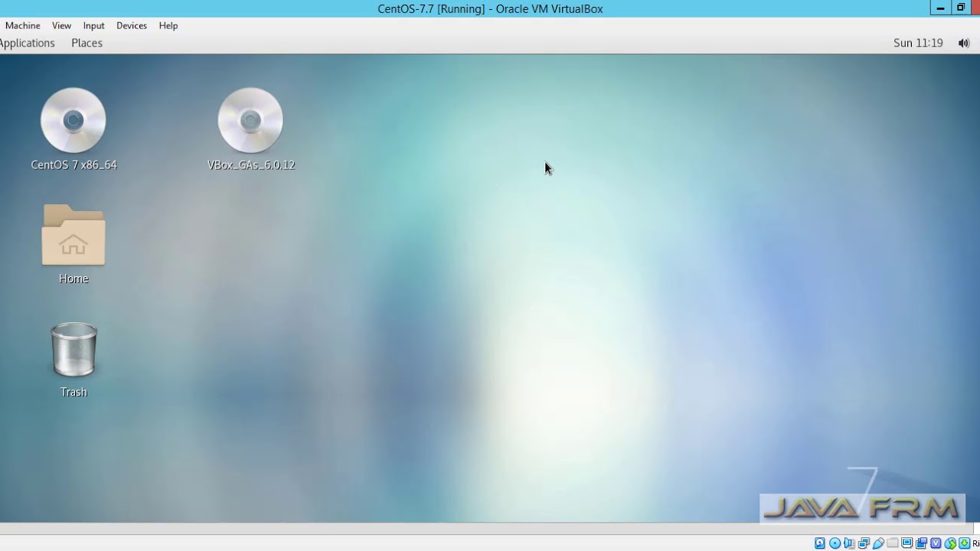Select the Trash icon on desktop
This screenshot has width=980, height=551.
[x=73, y=349]
